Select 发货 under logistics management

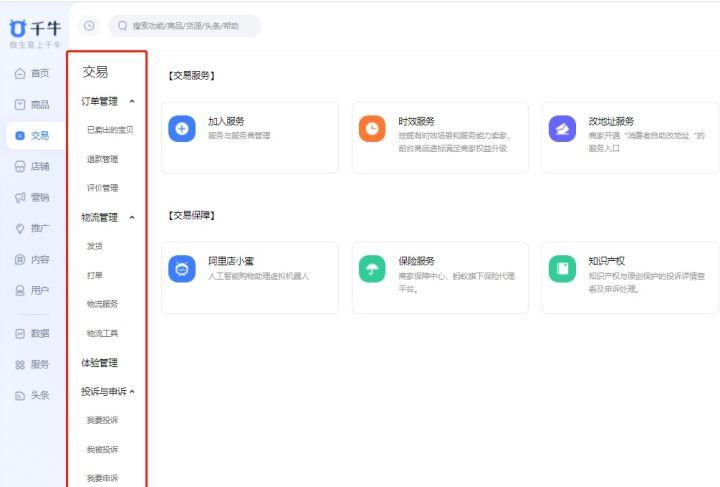point(95,246)
